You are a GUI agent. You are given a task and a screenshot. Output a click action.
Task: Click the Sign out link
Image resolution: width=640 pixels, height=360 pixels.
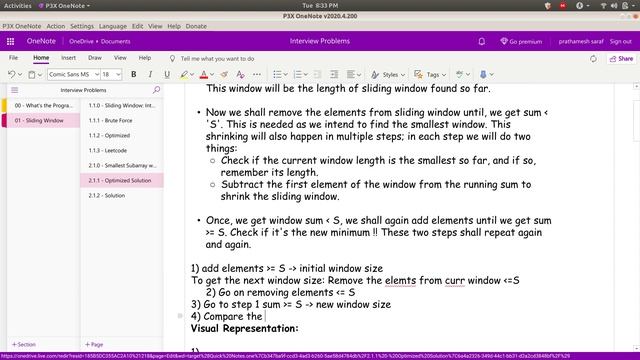[620, 41]
